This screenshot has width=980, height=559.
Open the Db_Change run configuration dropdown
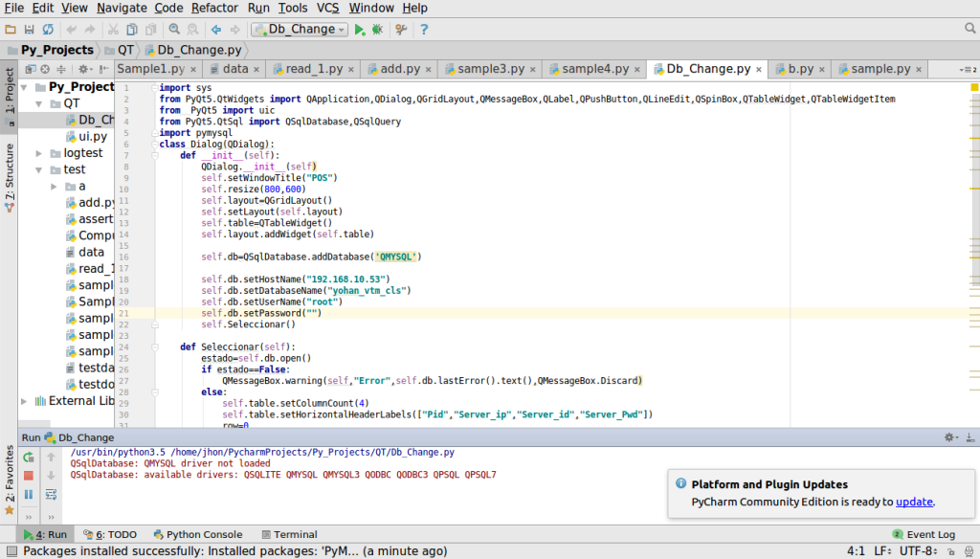tap(300, 30)
